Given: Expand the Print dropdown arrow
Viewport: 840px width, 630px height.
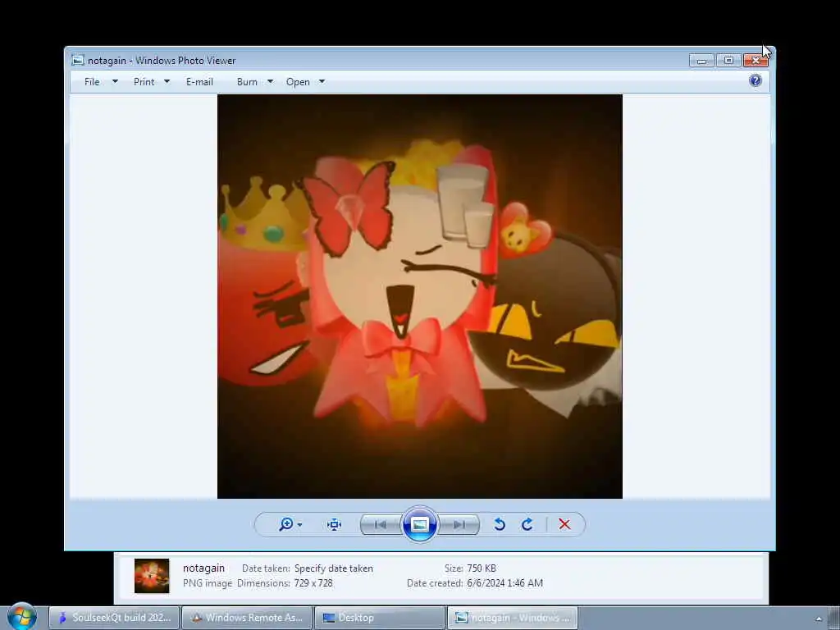Looking at the screenshot, I should (x=167, y=82).
